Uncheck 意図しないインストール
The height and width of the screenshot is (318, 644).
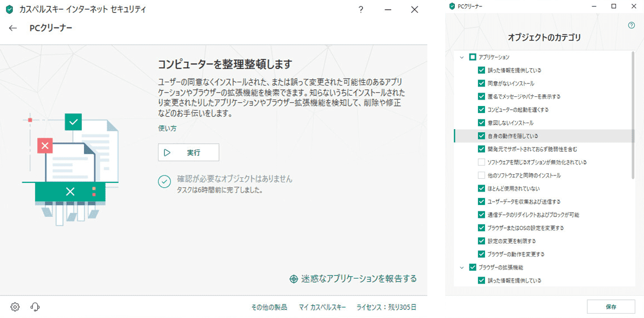(482, 123)
